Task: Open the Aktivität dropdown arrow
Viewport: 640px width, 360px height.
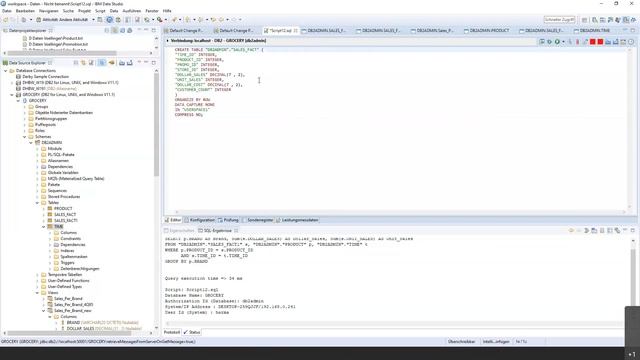Action: tap(93, 20)
